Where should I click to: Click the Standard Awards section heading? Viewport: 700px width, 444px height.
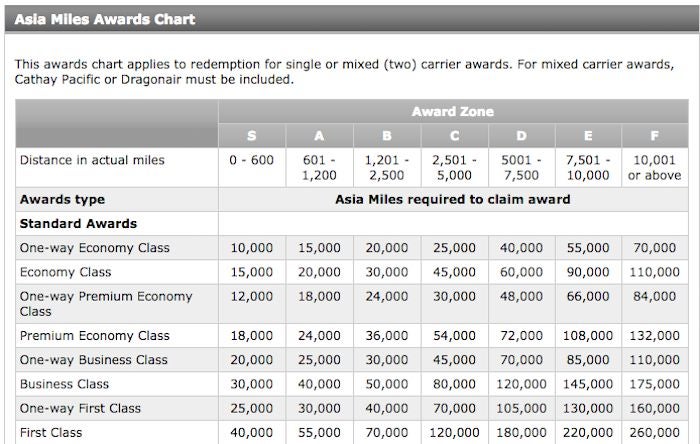click(78, 224)
